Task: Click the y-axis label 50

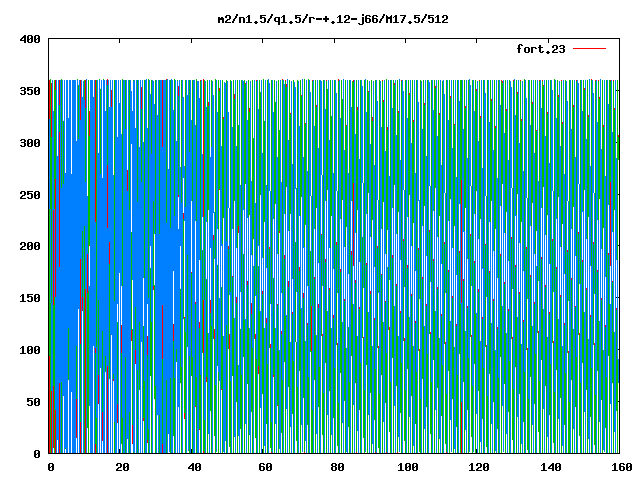Action: coord(34,402)
